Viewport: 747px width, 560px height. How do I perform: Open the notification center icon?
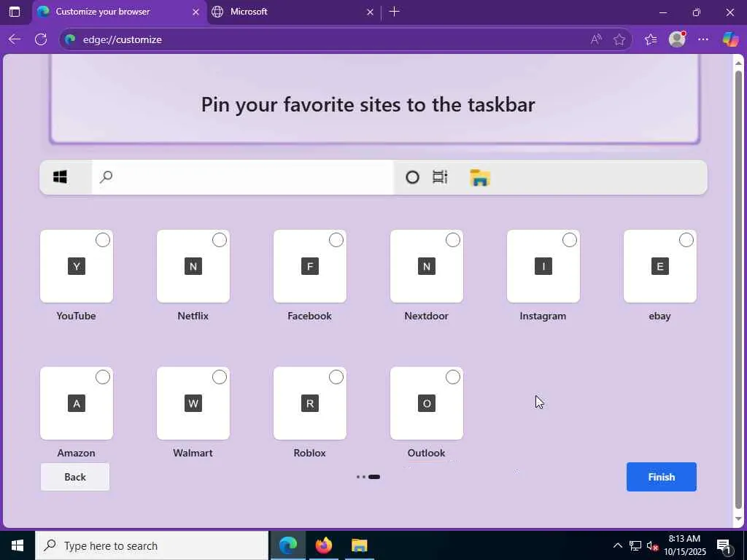[724, 545]
